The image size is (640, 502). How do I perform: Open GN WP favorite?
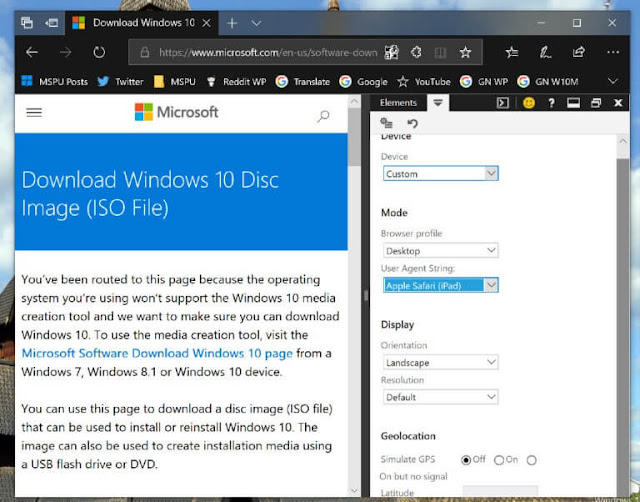(483, 82)
